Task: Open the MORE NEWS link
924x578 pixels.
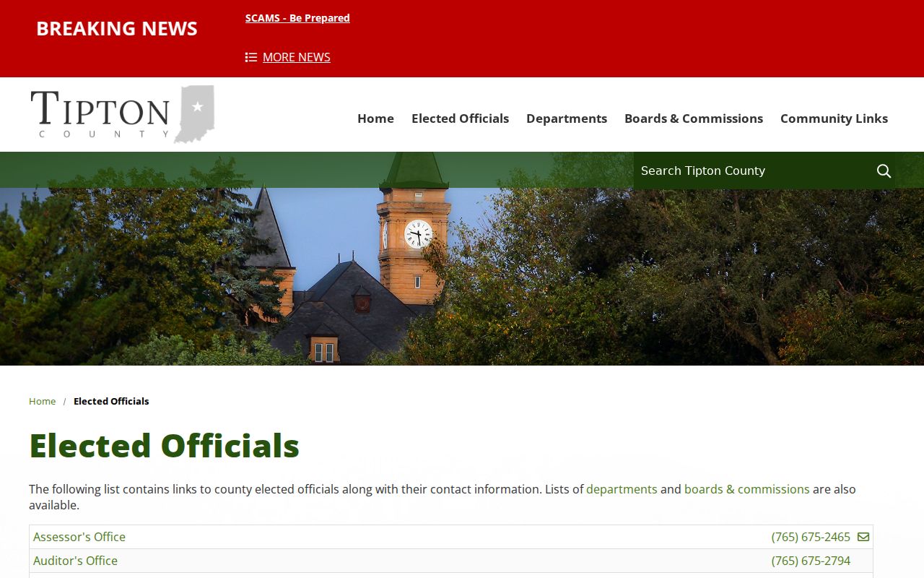Action: pos(297,57)
